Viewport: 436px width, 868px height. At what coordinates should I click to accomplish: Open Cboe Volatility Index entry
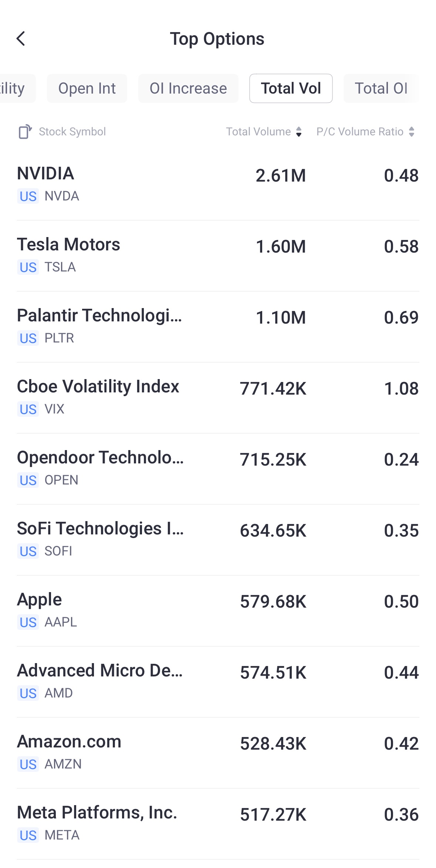[218, 397]
